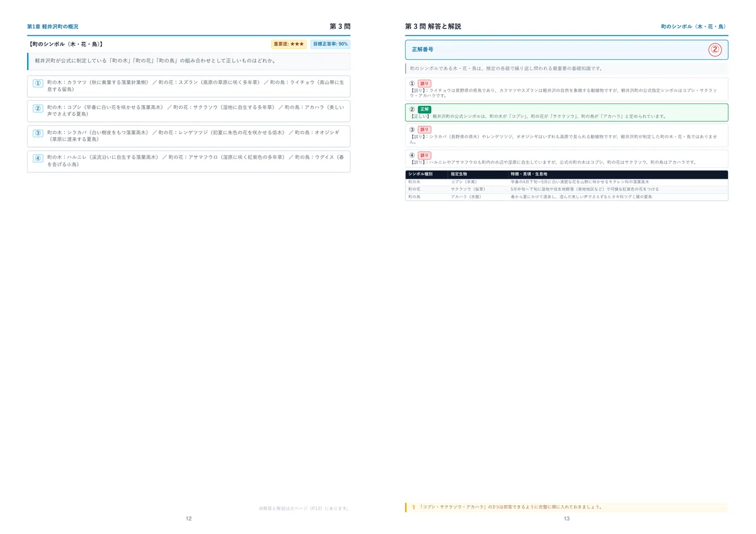Image resolution: width=756 pixels, height=534 pixels.
Task: Click chapter header 第1章 軽井沢町の概況
Action: [x=52, y=26]
